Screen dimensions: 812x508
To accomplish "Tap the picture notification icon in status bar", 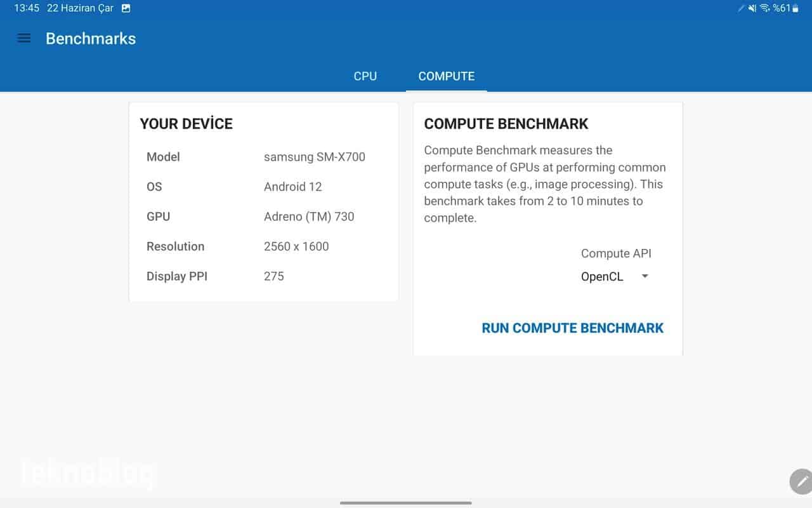I will (126, 8).
